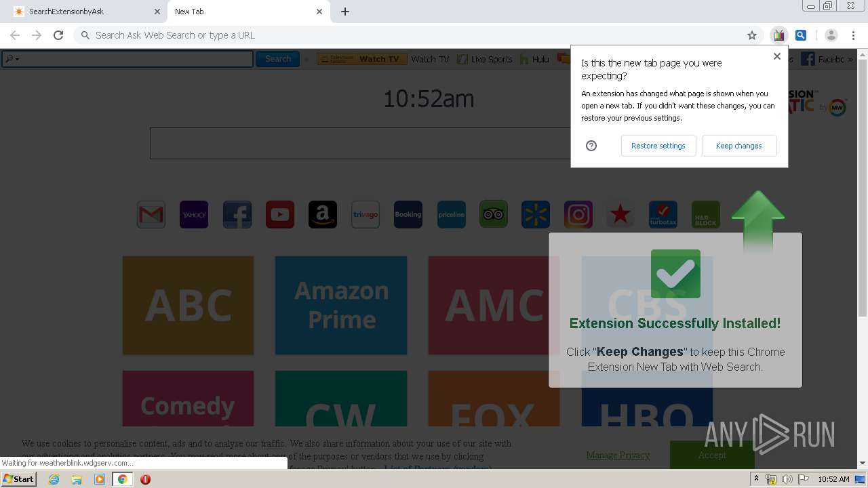The width and height of the screenshot is (868, 488).
Task: Click the toolbar Search button
Action: [278, 59]
